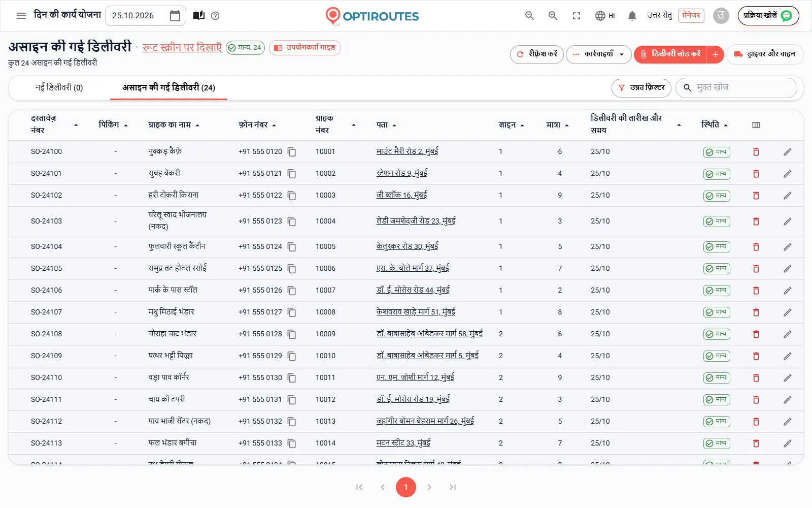Click the search magnifier in header

(529, 16)
